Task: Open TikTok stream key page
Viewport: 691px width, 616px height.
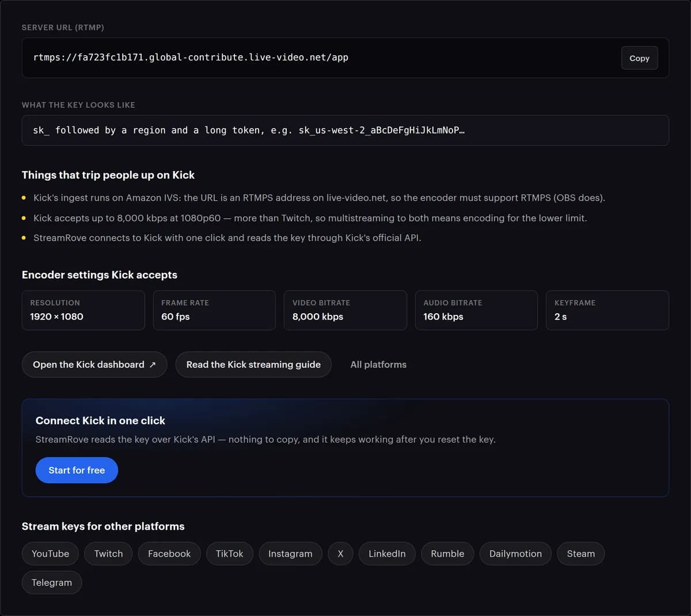Action: [x=229, y=554]
